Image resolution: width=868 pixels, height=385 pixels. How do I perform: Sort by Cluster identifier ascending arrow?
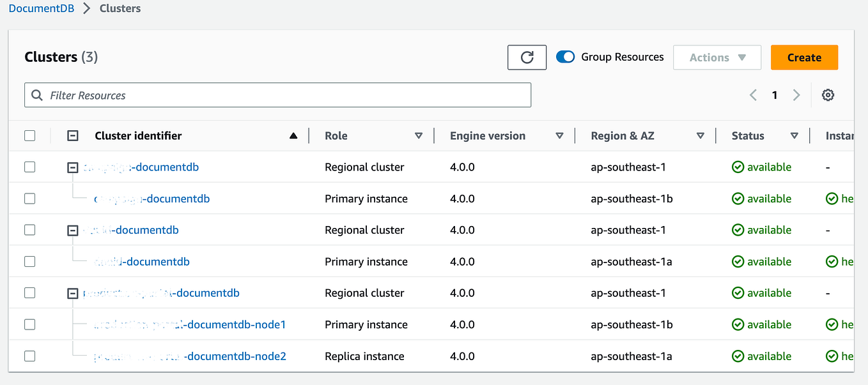293,135
